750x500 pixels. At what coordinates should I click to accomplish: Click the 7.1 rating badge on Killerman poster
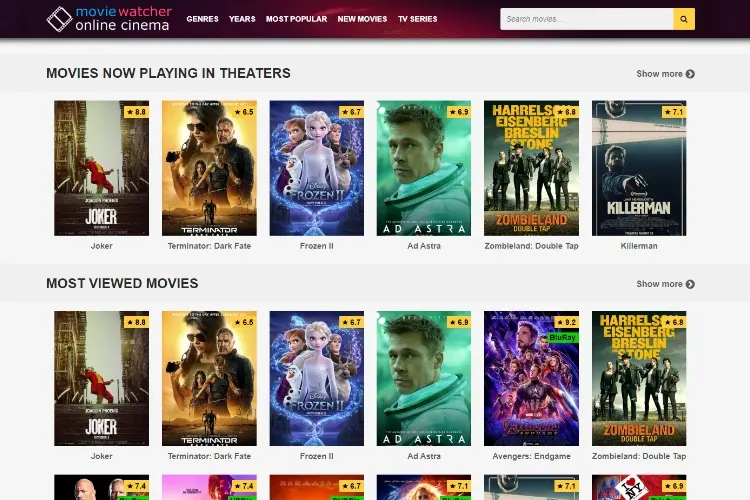click(x=674, y=112)
